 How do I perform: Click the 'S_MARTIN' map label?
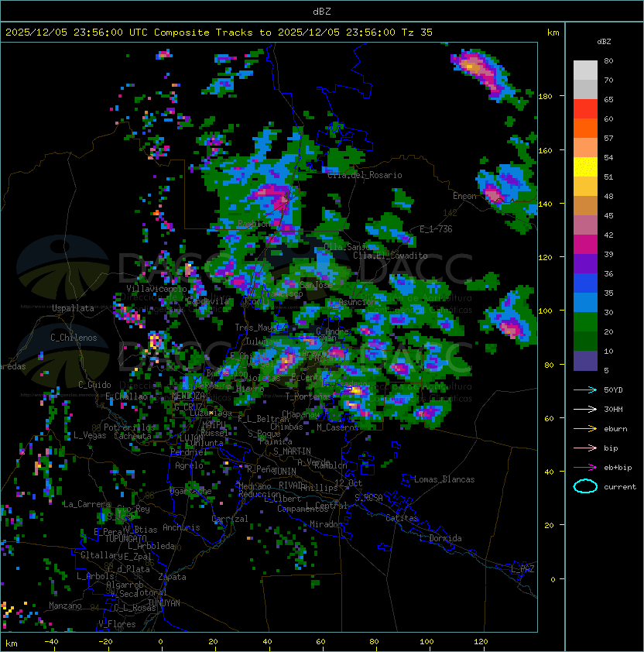click(x=293, y=451)
